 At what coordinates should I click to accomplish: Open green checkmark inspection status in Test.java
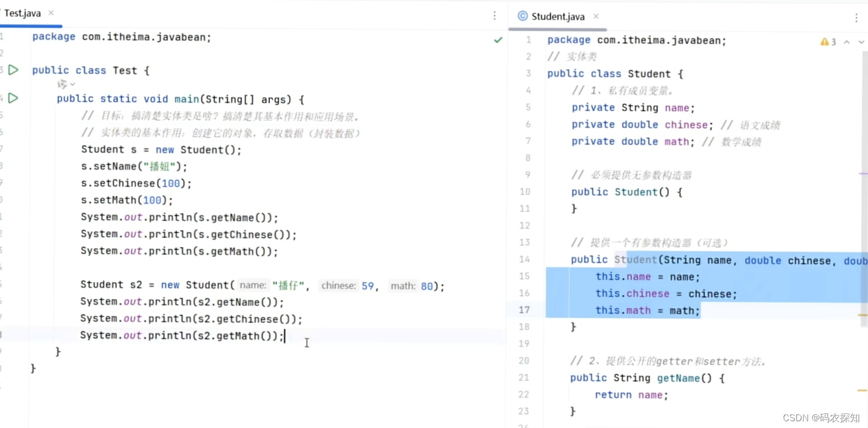[498, 40]
